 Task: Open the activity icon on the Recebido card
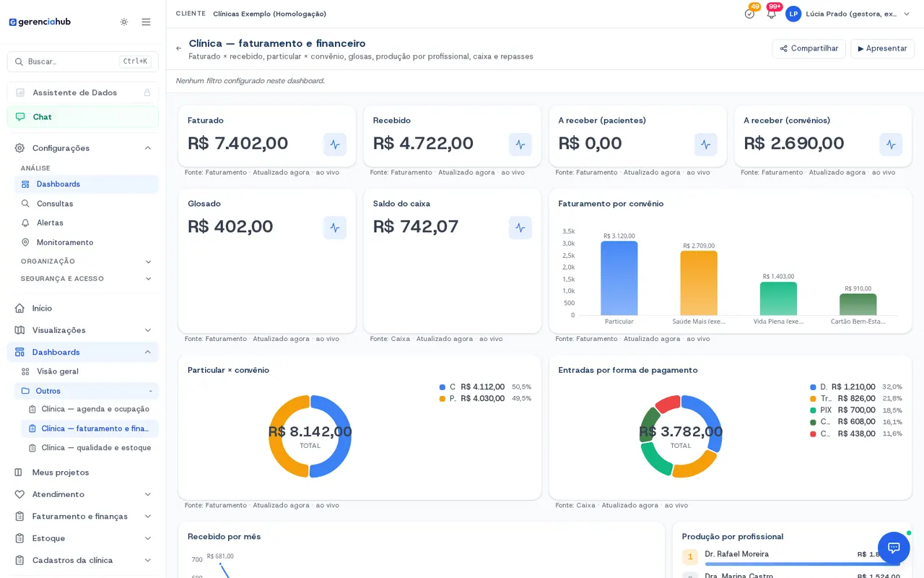click(x=520, y=144)
